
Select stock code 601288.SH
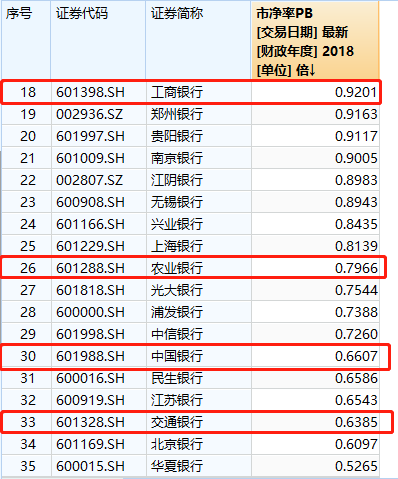(x=90, y=268)
